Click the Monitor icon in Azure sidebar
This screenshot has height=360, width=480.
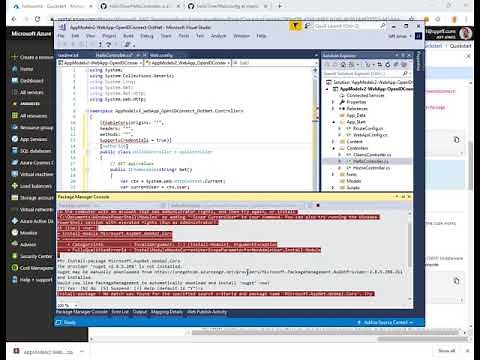tap(15, 232)
